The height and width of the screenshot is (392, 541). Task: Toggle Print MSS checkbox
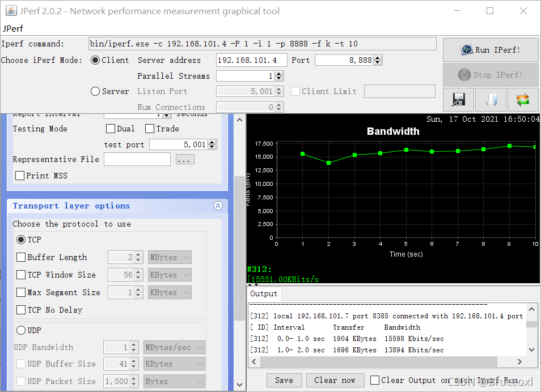coord(20,176)
